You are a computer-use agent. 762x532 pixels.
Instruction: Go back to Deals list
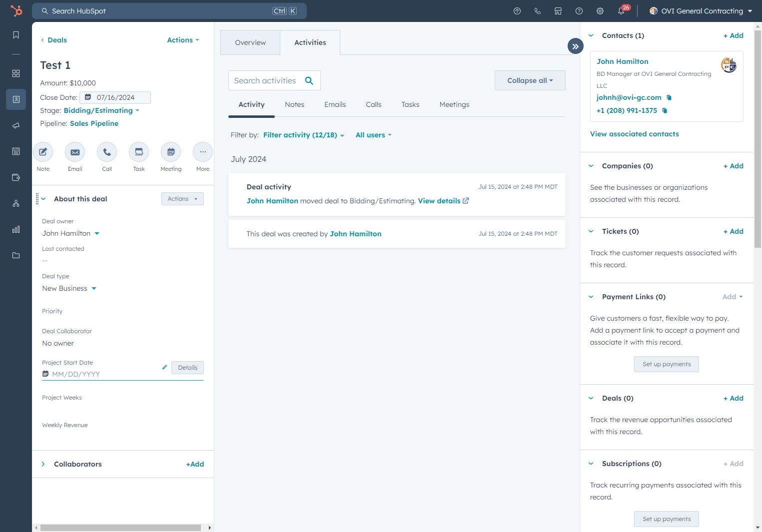[54, 40]
